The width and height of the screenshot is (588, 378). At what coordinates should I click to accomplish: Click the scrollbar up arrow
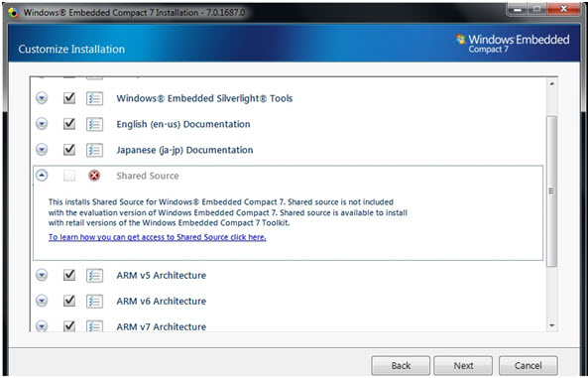(x=552, y=84)
